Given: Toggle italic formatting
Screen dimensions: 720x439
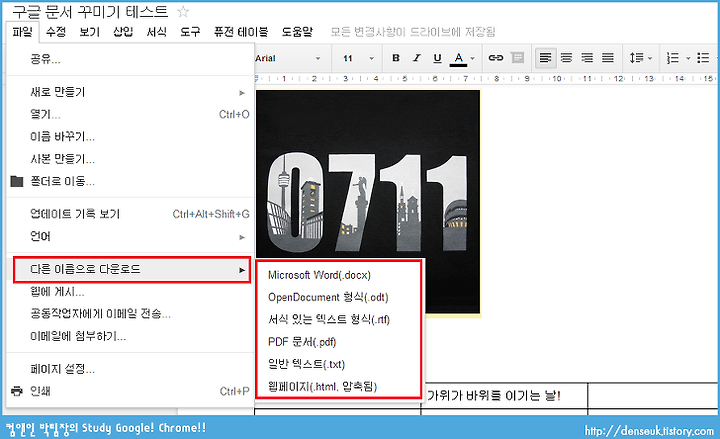Looking at the screenshot, I should click(x=416, y=58).
